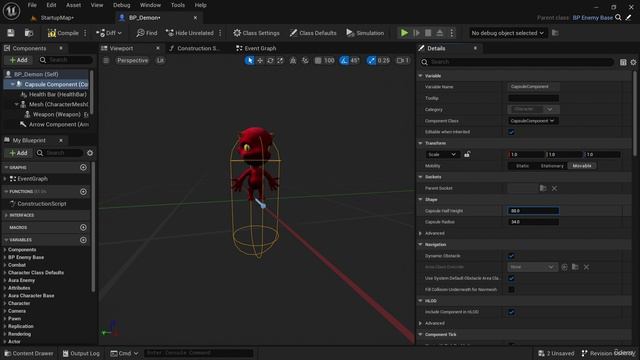
Task: Toggle the Dynamic Obstacle checkbox
Action: point(511,256)
